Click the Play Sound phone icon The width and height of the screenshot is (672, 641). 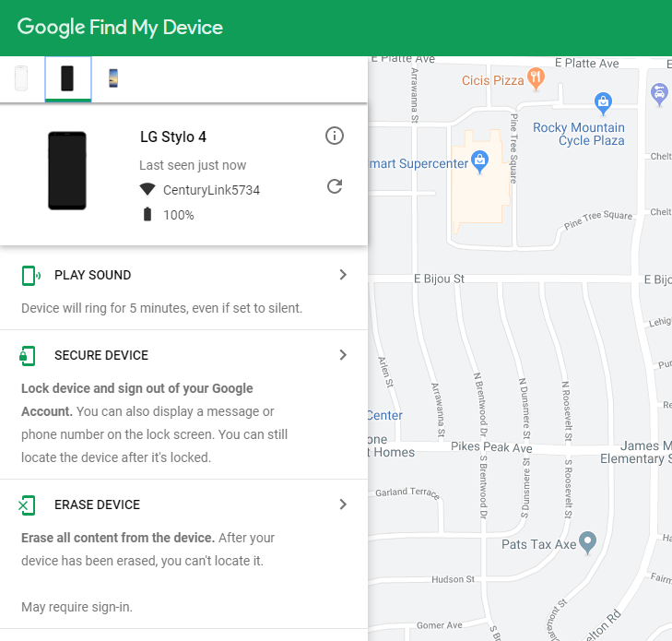[30, 275]
